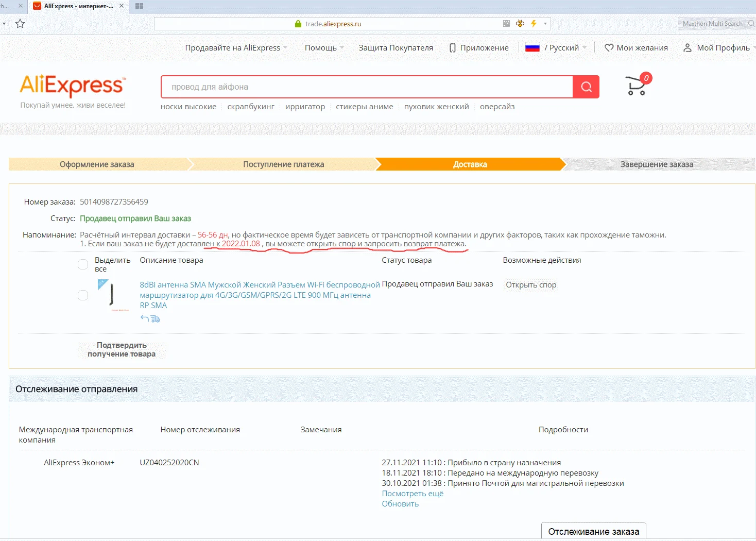Image resolution: width=756 pixels, height=541 pixels.
Task: Toggle the 'Выделить все' checkbox
Action: [x=83, y=264]
